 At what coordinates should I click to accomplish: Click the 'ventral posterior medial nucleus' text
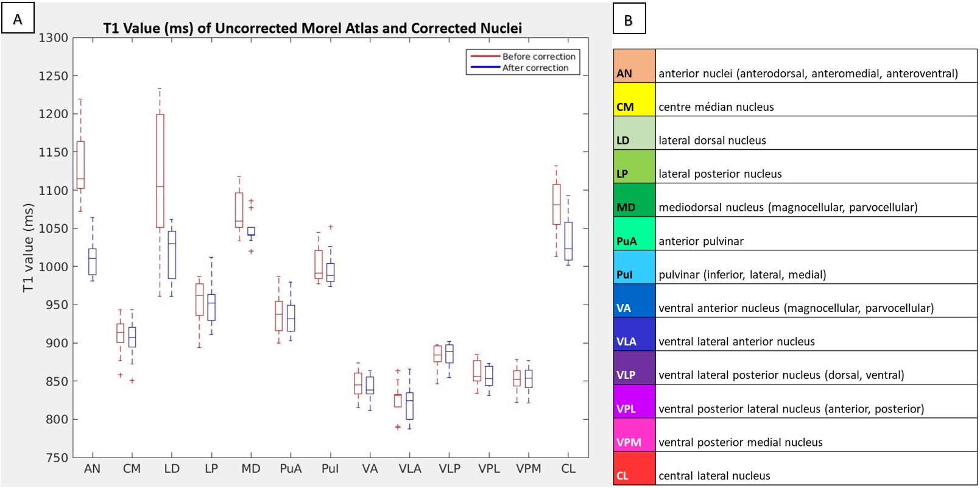(x=740, y=442)
